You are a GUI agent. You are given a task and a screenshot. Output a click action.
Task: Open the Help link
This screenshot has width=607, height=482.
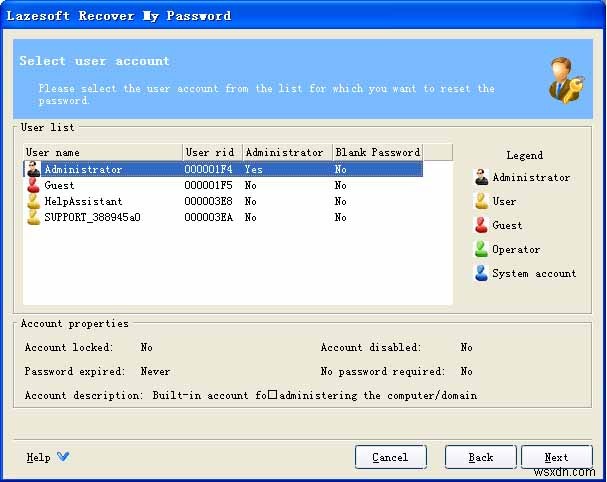tap(38, 458)
